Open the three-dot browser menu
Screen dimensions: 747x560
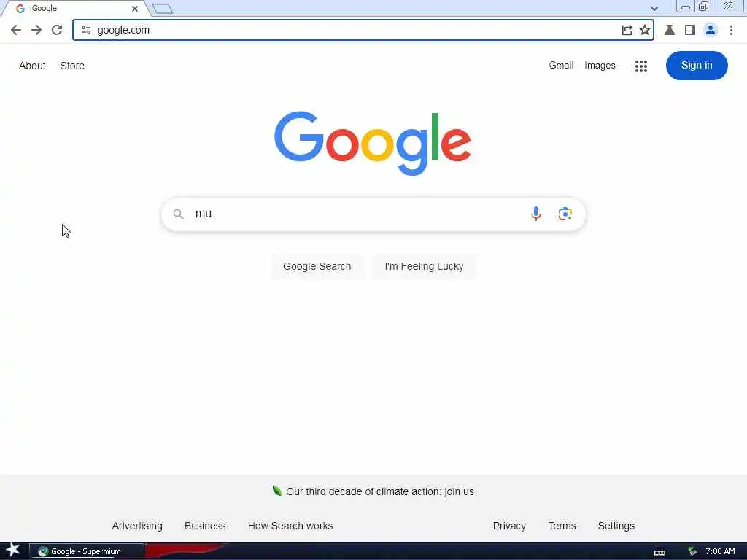tap(731, 30)
